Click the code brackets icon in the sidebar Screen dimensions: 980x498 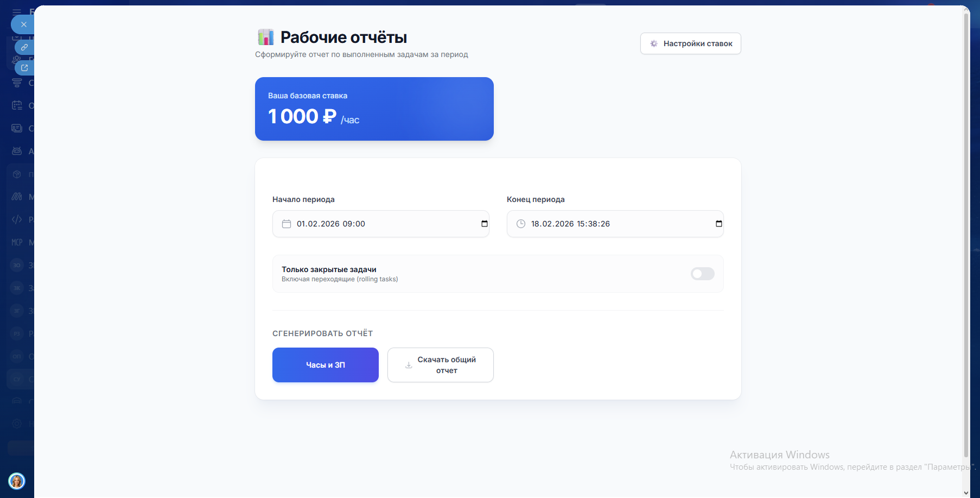[17, 219]
